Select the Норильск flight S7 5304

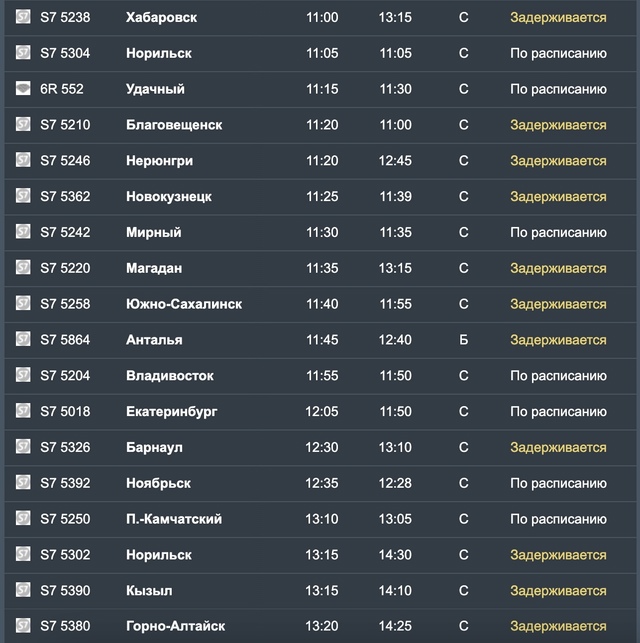coord(320,53)
